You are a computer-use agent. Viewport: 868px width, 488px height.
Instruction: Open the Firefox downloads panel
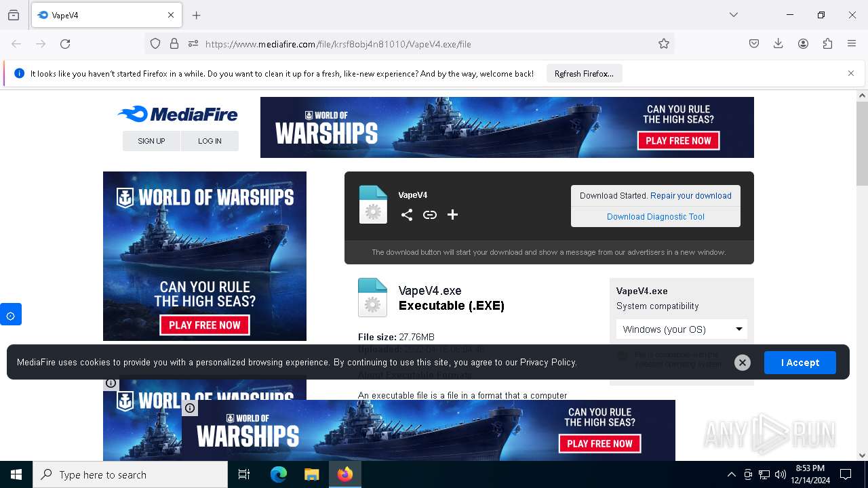click(778, 43)
